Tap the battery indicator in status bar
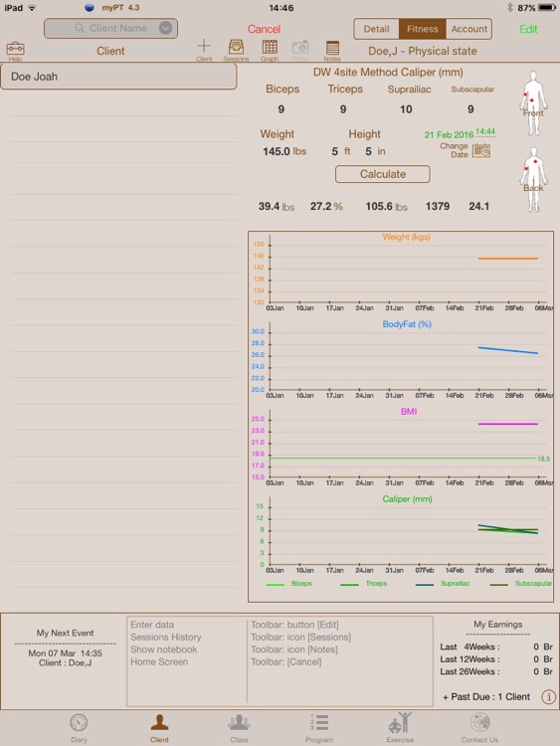 pos(547,8)
